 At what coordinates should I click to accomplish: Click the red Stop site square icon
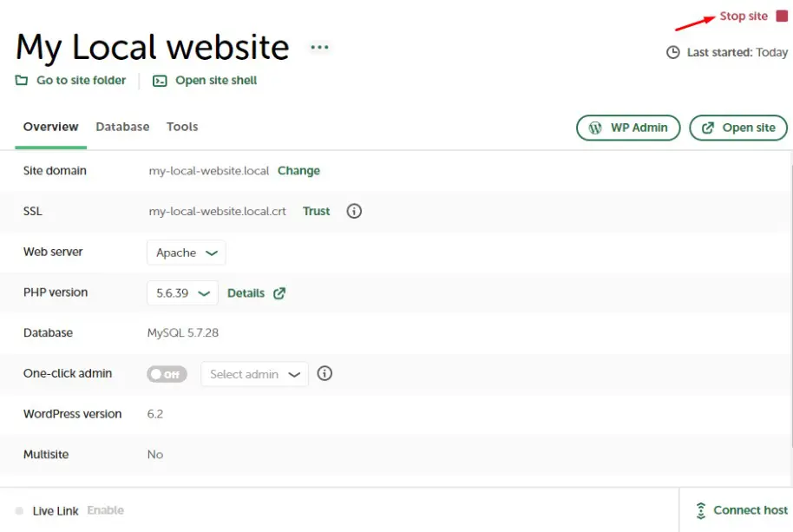point(782,16)
